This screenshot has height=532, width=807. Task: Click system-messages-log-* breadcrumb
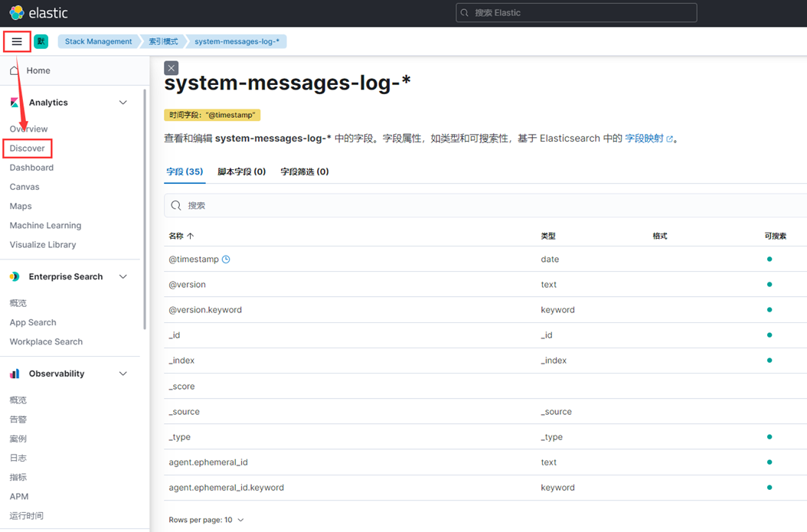[237, 41]
